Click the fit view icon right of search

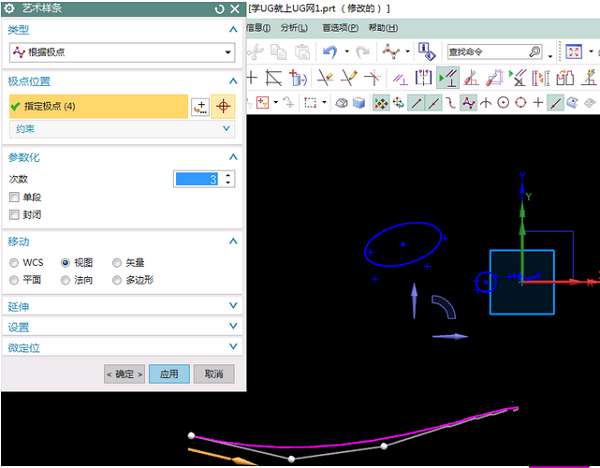575,51
